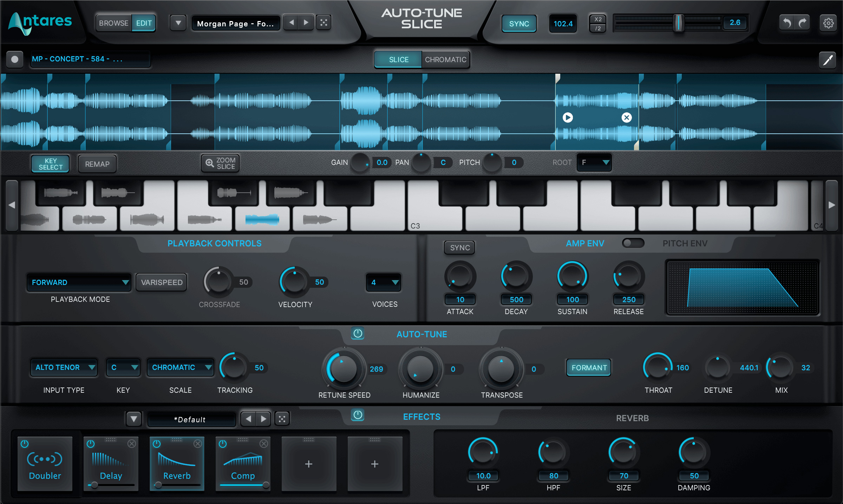843x504 pixels.
Task: Select the Reverb effect module
Action: click(x=177, y=464)
